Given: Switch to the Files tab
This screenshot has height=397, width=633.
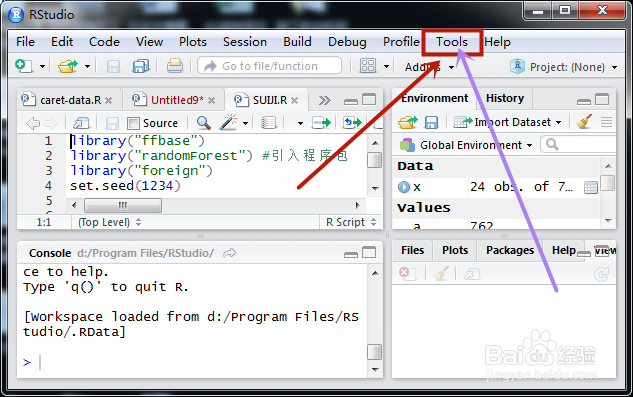Looking at the screenshot, I should (x=413, y=250).
